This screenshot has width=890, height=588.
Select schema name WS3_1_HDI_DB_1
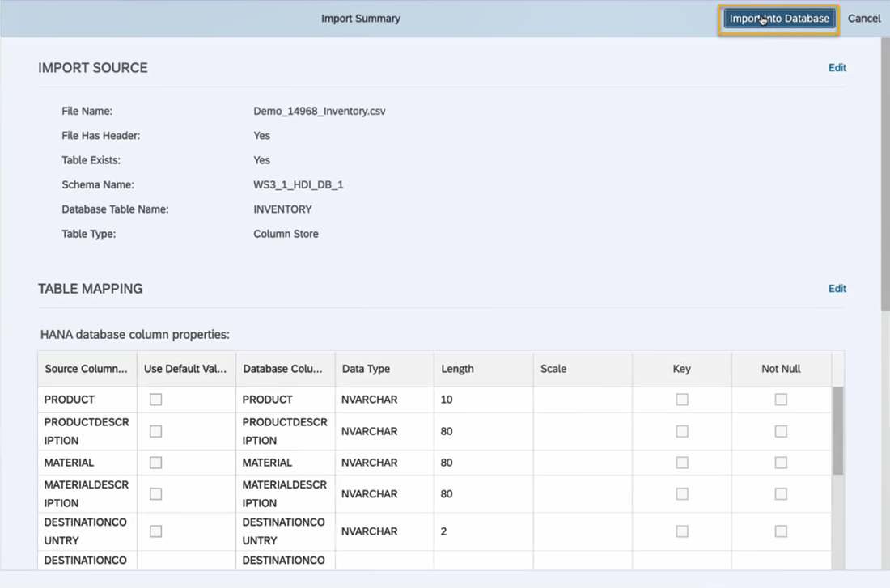coord(298,185)
